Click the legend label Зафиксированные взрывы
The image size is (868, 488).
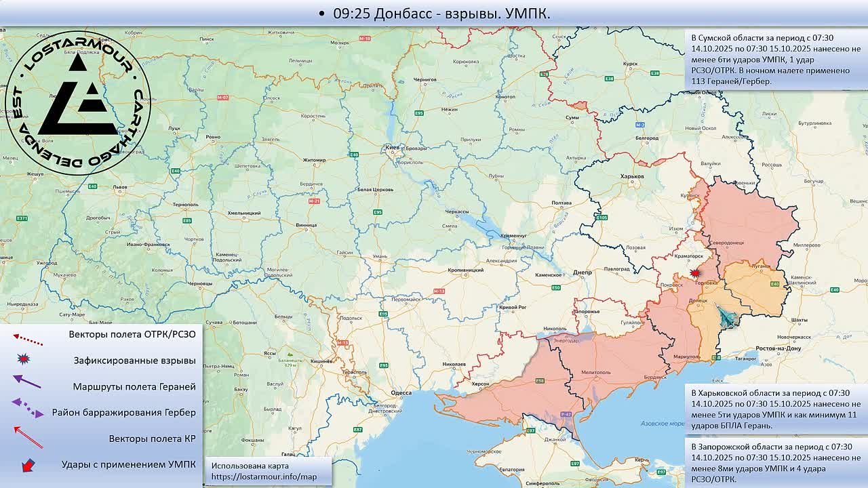pos(134,361)
